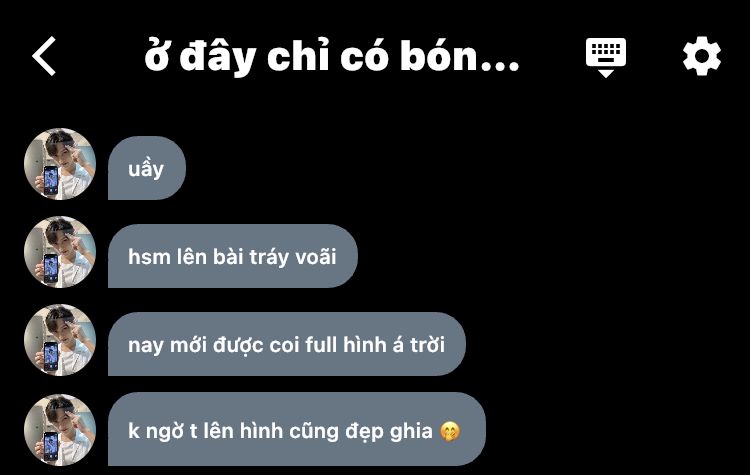This screenshot has height=475, width=750.
Task: Select 'k ngờ t lên hình cũng đẹp' bubble
Action: (297, 429)
